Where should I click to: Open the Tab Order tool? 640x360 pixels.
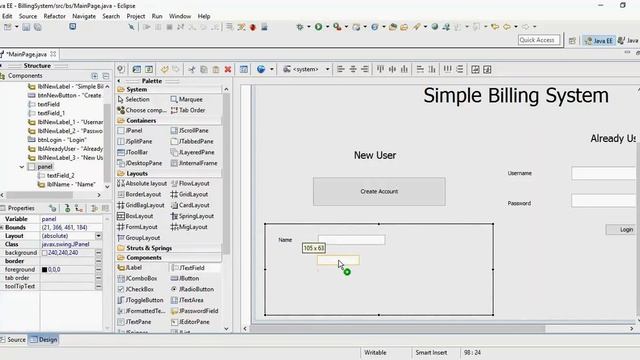pos(188,110)
